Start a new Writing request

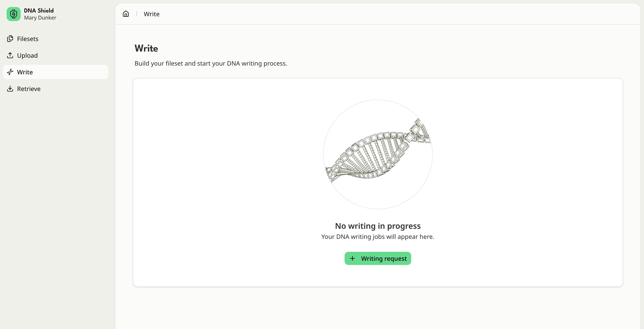(x=378, y=258)
